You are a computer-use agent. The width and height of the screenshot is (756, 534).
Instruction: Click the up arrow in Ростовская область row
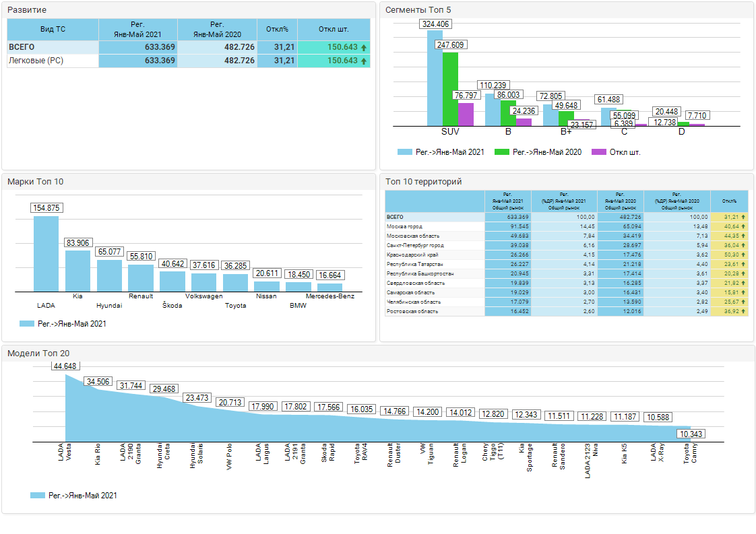pyautogui.click(x=743, y=312)
